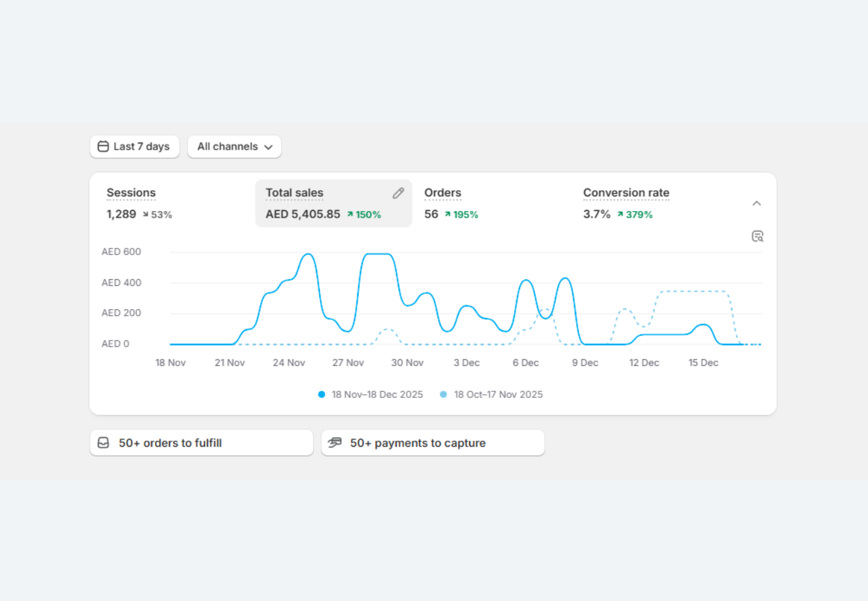Select the Sessions metric tab

tap(131, 193)
